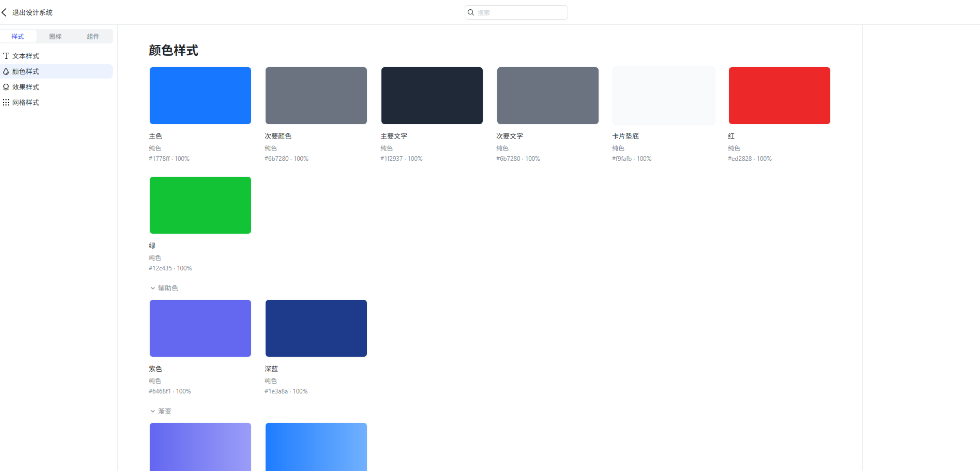
Task: Open 网格样式 in the sidebar
Action: point(56,102)
